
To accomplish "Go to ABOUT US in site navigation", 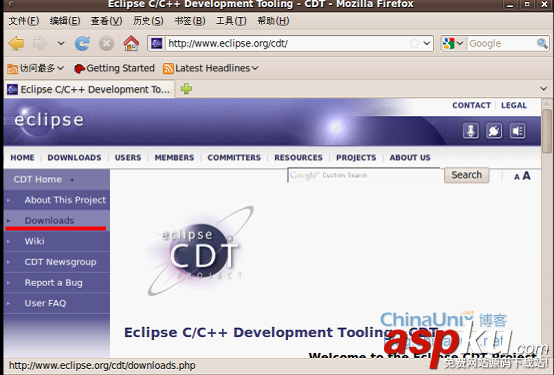I will pyautogui.click(x=410, y=158).
